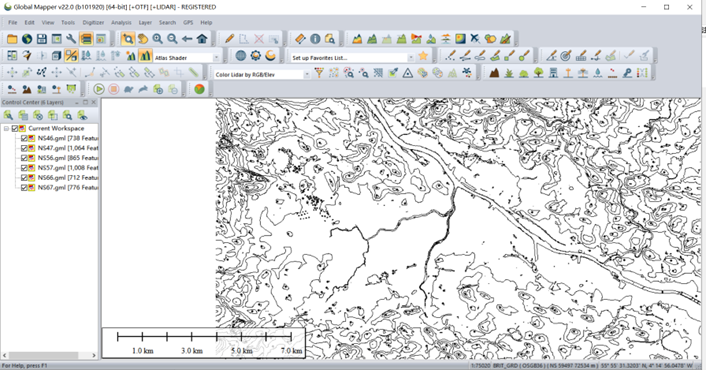Viewport: 706px width, 370px height.
Task: Activate the Feature Info tool
Action: coord(315,39)
